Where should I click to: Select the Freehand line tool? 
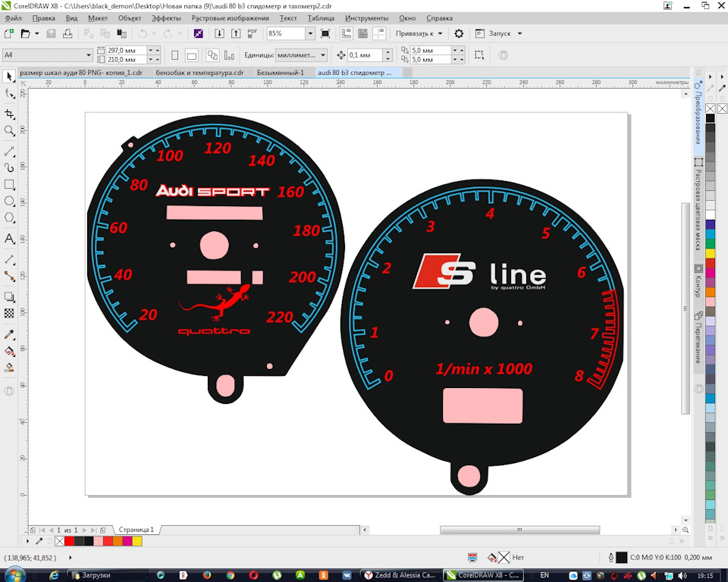[9, 152]
